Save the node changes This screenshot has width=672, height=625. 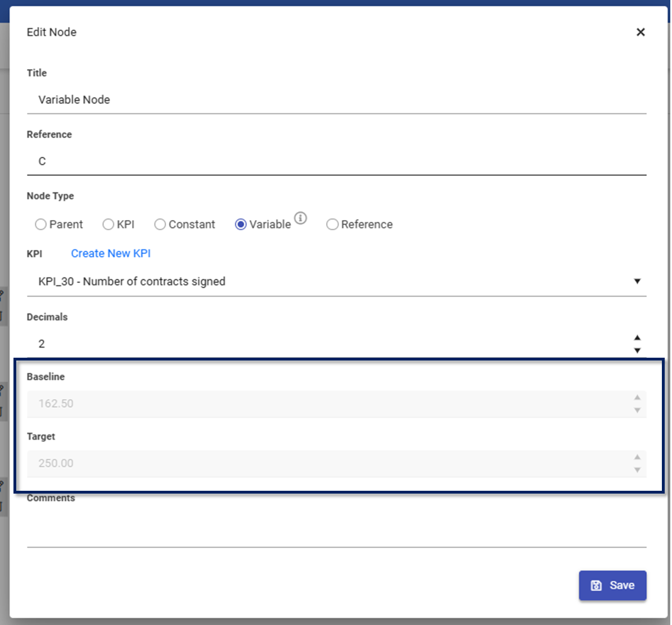tap(612, 585)
